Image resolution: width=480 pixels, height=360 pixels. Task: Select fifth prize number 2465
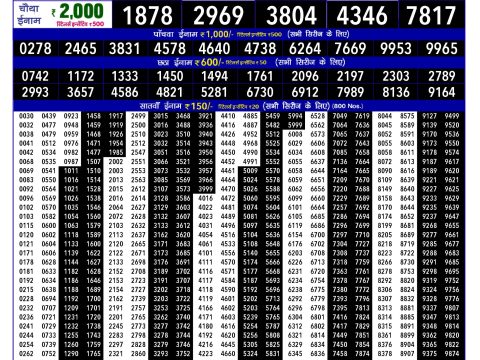(x=81, y=49)
